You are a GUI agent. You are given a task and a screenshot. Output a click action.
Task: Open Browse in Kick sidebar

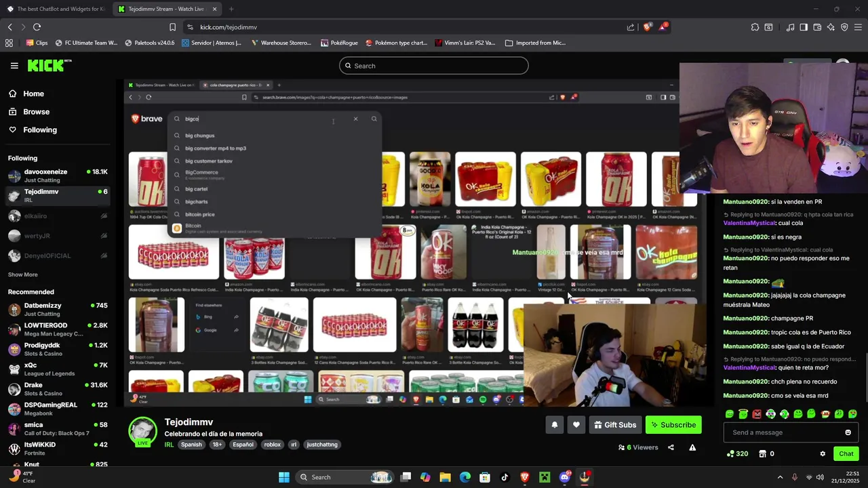pos(28,112)
